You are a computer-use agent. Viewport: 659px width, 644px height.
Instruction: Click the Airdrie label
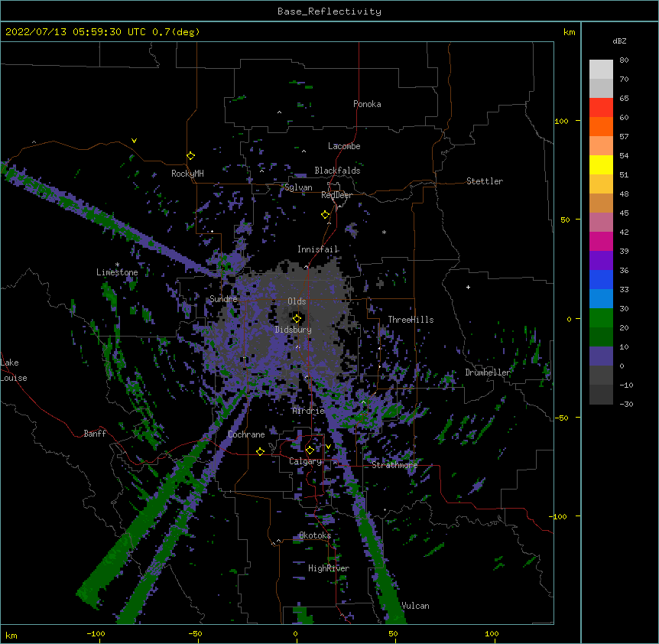pyautogui.click(x=309, y=411)
